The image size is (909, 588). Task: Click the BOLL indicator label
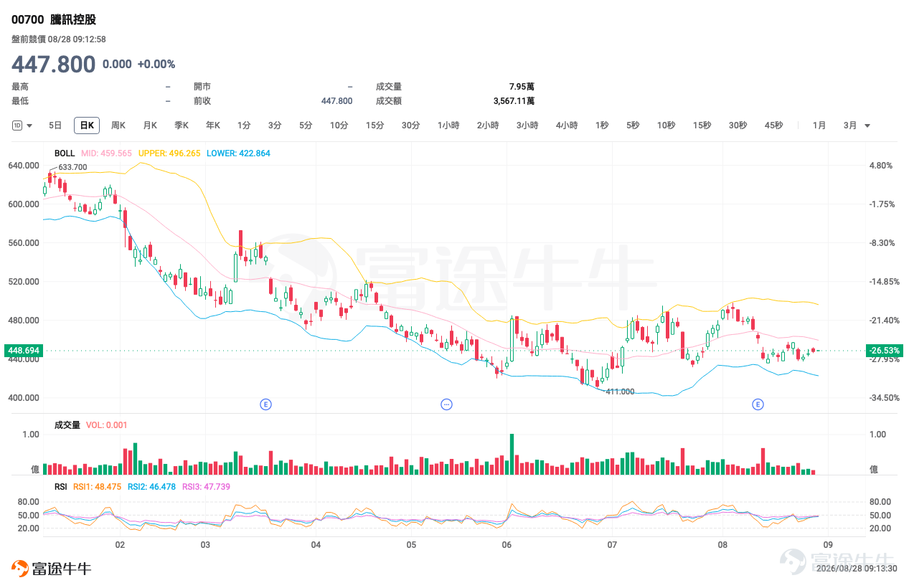[65, 153]
